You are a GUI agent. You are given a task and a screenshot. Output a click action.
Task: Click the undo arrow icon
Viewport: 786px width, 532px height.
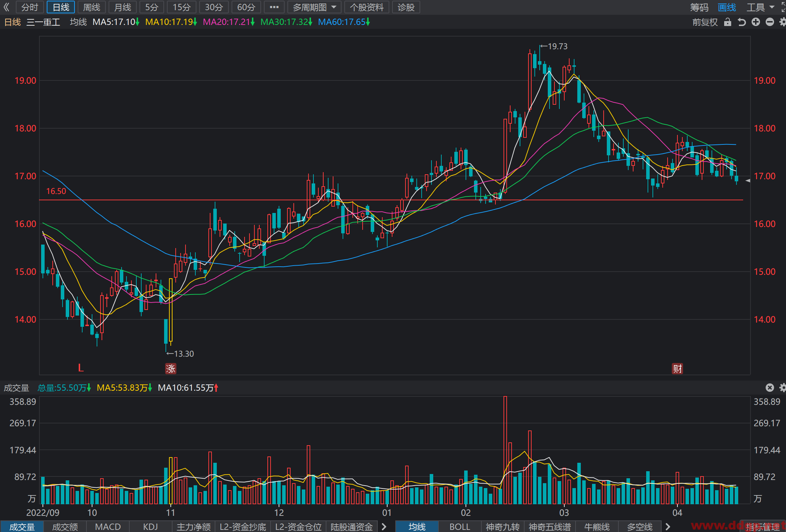pyautogui.click(x=742, y=22)
